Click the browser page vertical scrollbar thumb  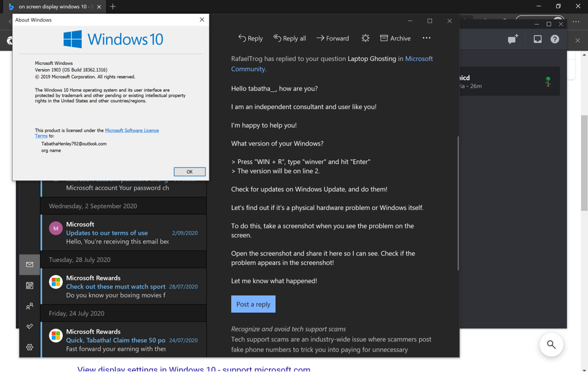pos(584,163)
